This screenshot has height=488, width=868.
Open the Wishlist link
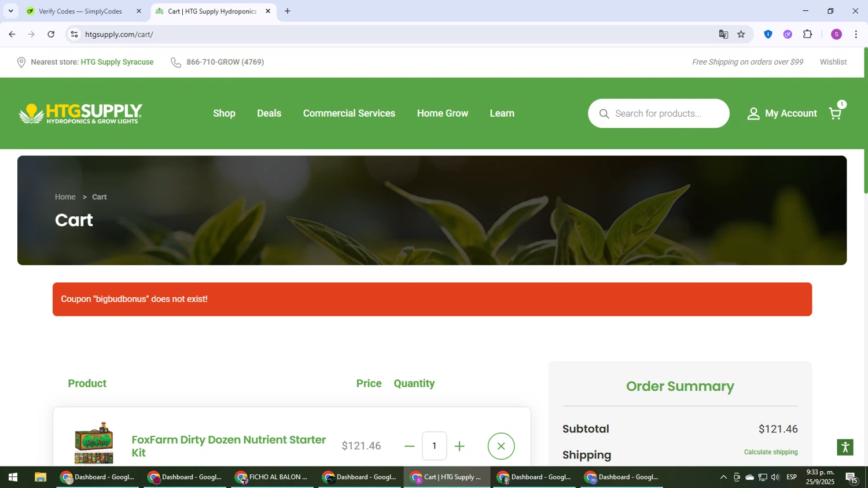click(x=833, y=62)
